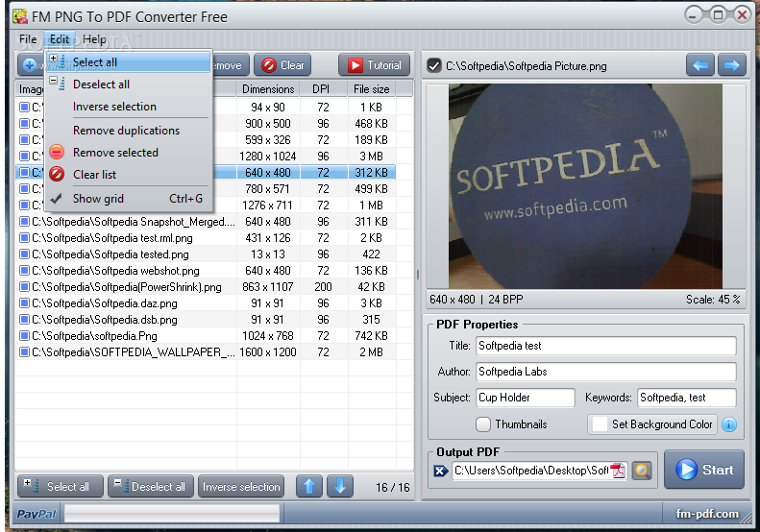Select the Softpedia.dsb.png row

pyautogui.click(x=206, y=320)
